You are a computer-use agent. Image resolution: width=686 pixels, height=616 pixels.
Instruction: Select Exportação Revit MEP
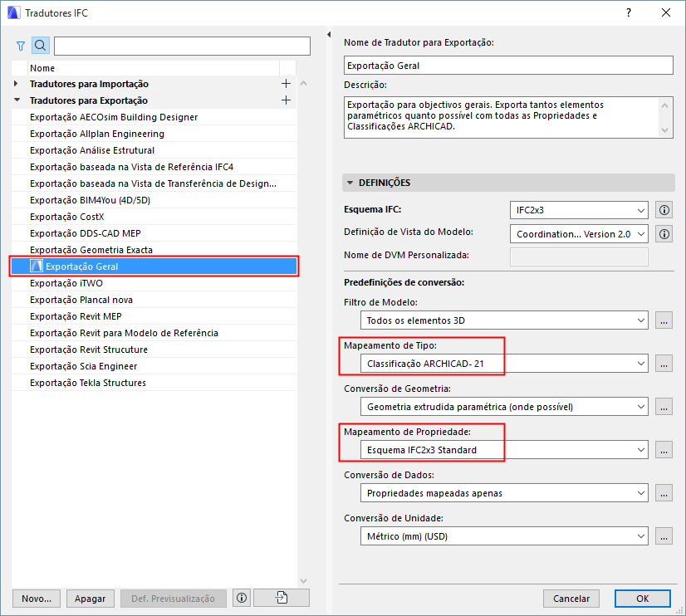(x=154, y=316)
